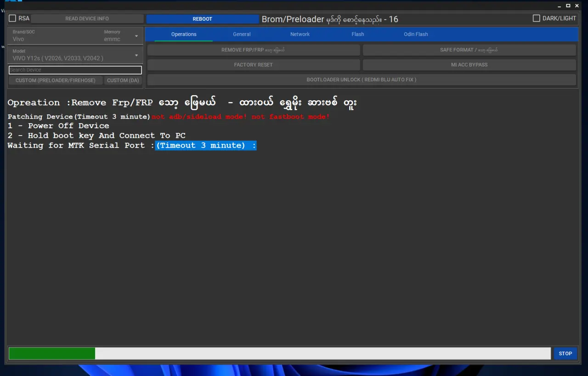This screenshot has height=376, width=588.
Task: Click the Brom/Preloader status title text
Action: [x=330, y=19]
